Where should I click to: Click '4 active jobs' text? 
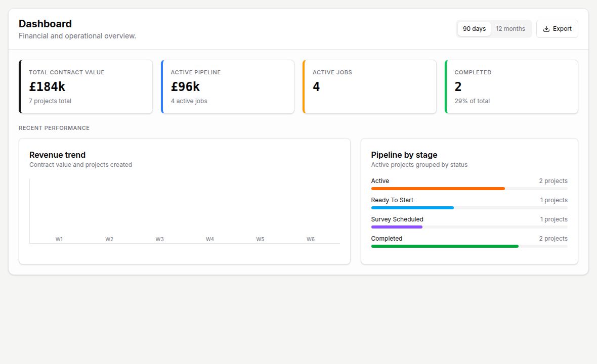coord(189,101)
